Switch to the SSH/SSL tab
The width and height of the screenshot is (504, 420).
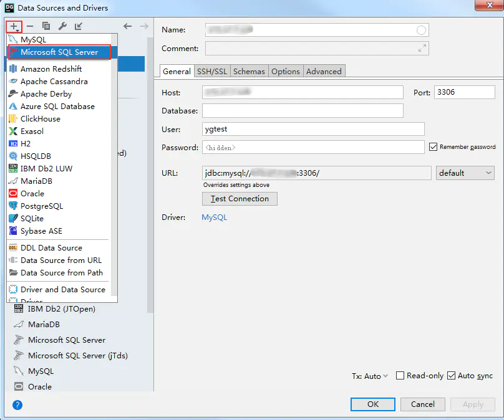point(212,71)
